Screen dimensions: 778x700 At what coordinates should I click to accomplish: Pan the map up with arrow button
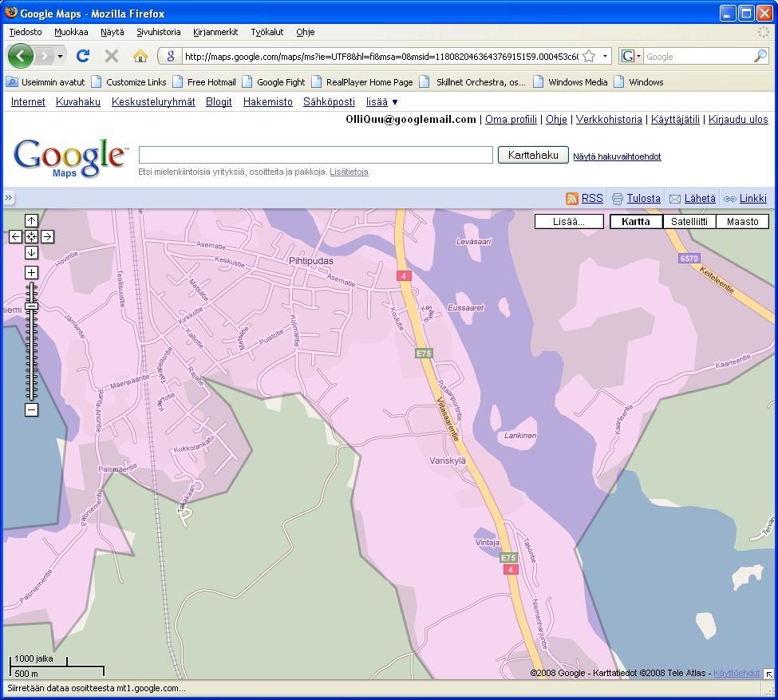click(31, 220)
